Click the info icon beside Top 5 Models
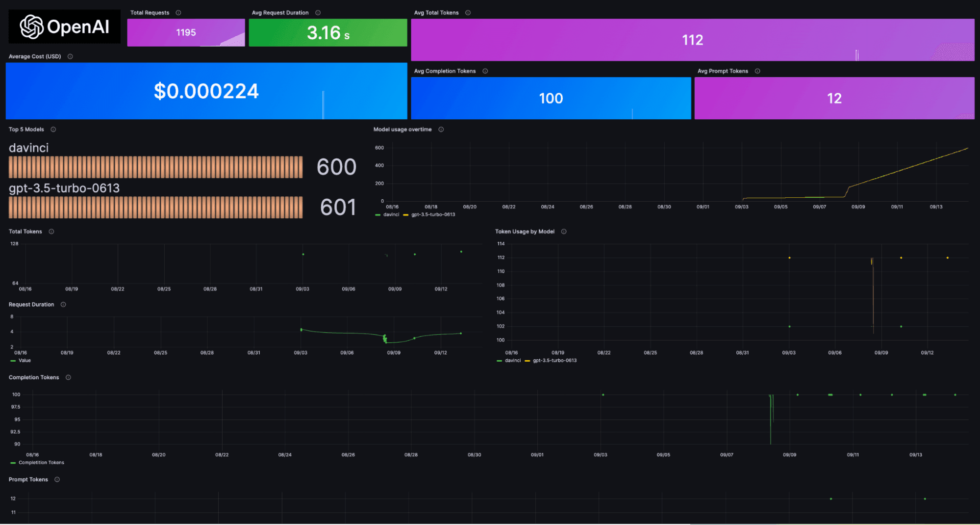Screen dimensions: 980x525 (54, 129)
